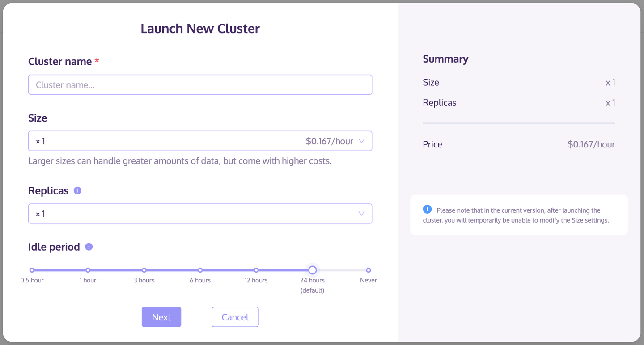The image size is (644, 345).
Task: Click the blue notice exclamation icon
Action: click(427, 209)
